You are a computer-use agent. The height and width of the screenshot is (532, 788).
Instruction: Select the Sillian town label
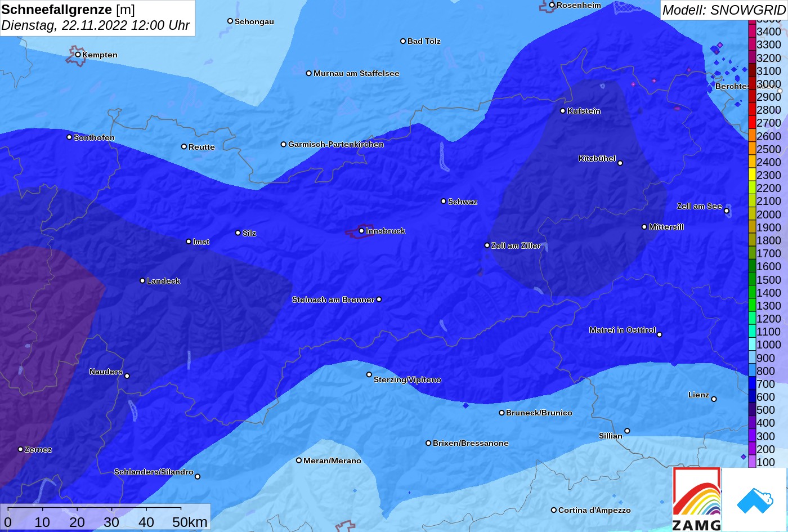[611, 436]
